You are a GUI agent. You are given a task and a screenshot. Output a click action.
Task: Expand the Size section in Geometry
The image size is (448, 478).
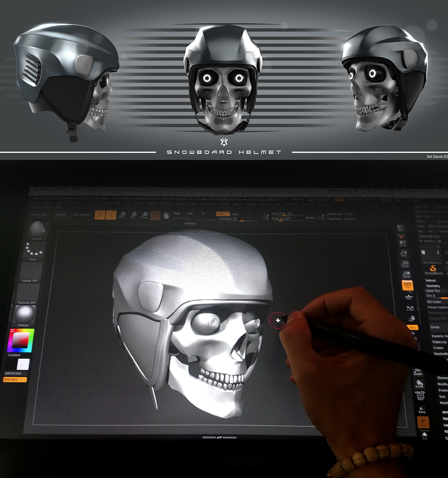click(x=442, y=397)
